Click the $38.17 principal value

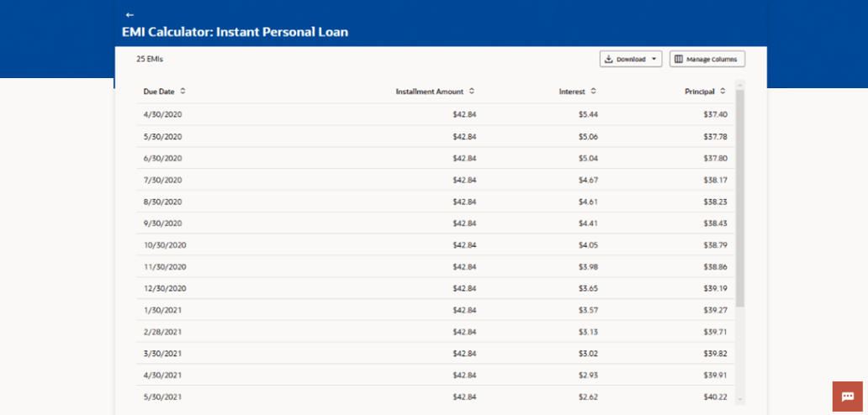point(716,180)
